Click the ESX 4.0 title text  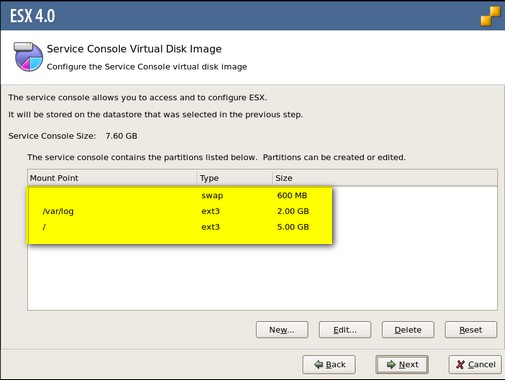(32, 16)
